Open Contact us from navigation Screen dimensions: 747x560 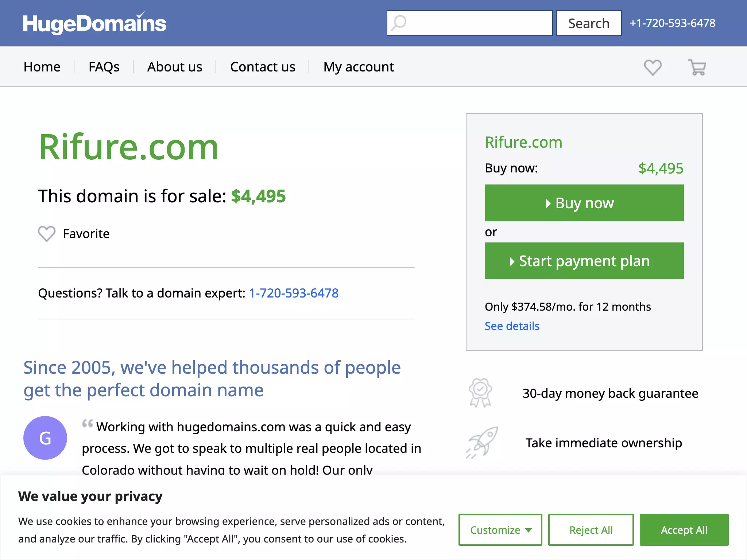tap(263, 67)
